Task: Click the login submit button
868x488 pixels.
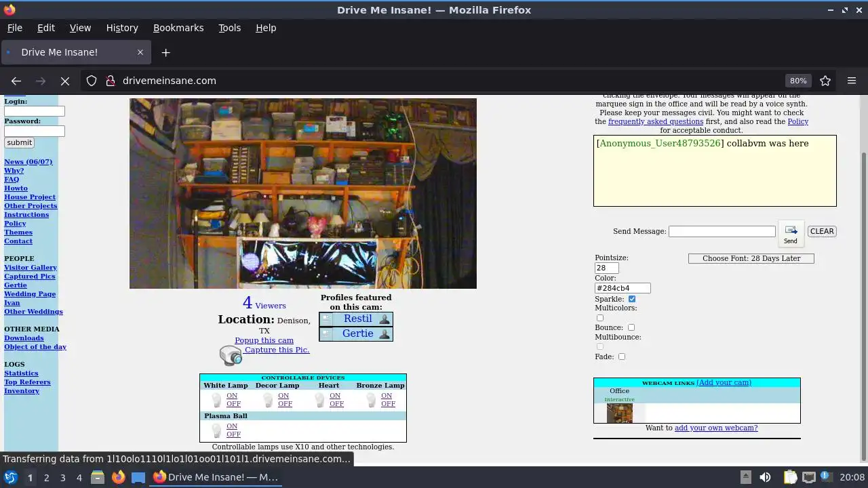Action: tap(19, 142)
